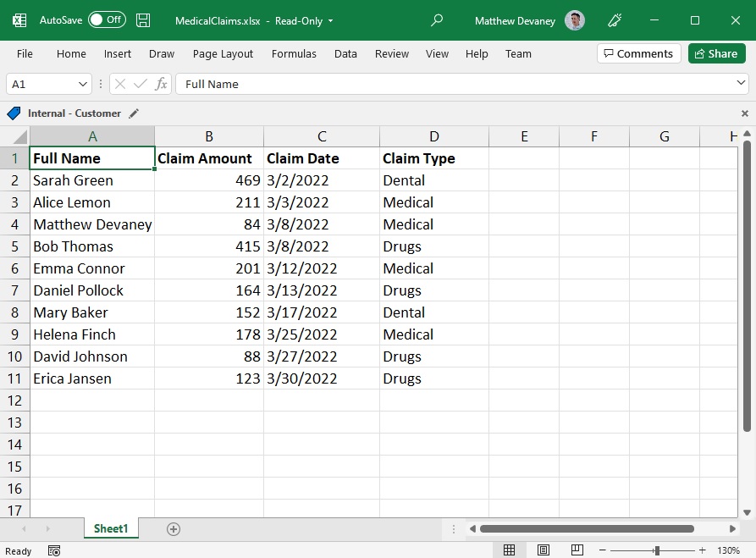The image size is (756, 558).
Task: Open the Read-Only file name dropdown
Action: [x=330, y=20]
